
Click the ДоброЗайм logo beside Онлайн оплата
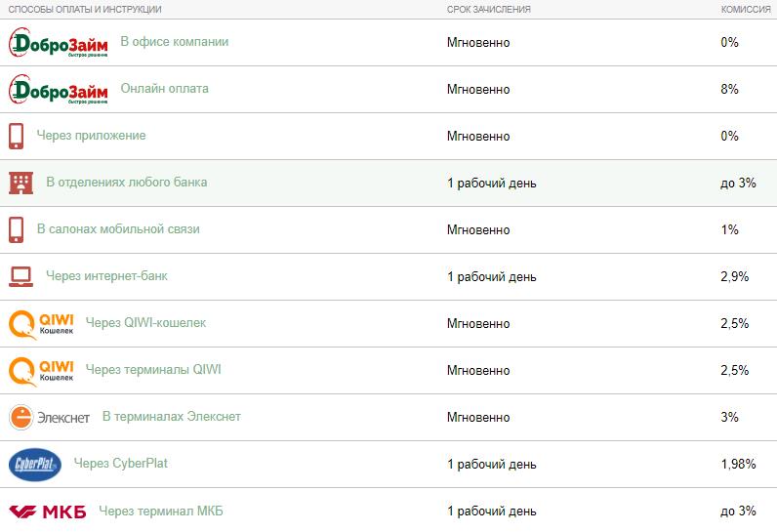tap(58, 90)
